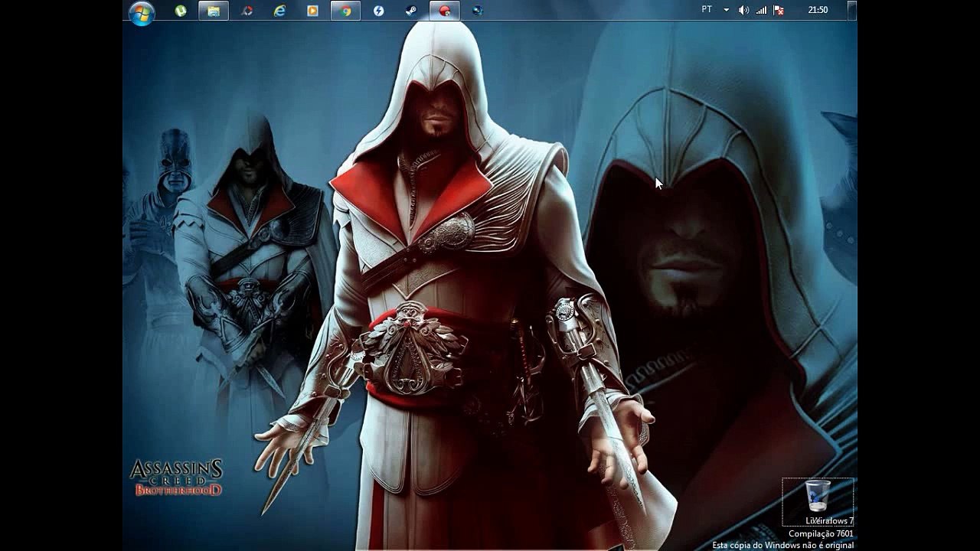Click the Show Desktop button

point(852,10)
